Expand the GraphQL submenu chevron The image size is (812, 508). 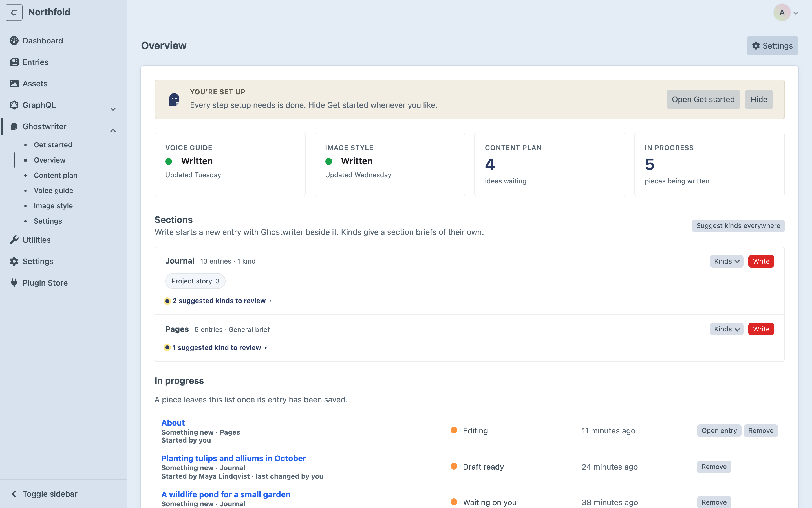pyautogui.click(x=113, y=109)
